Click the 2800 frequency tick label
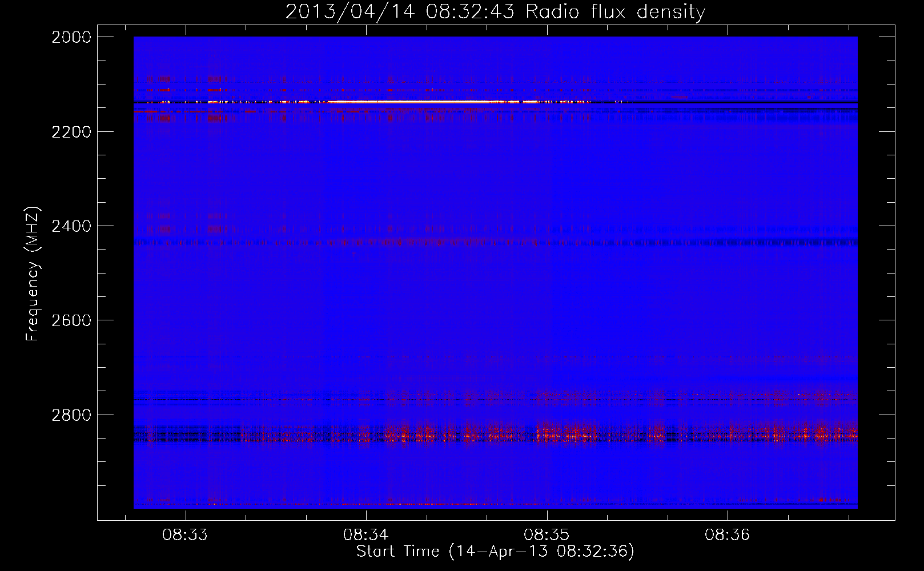The height and width of the screenshot is (571, 924). click(x=71, y=415)
